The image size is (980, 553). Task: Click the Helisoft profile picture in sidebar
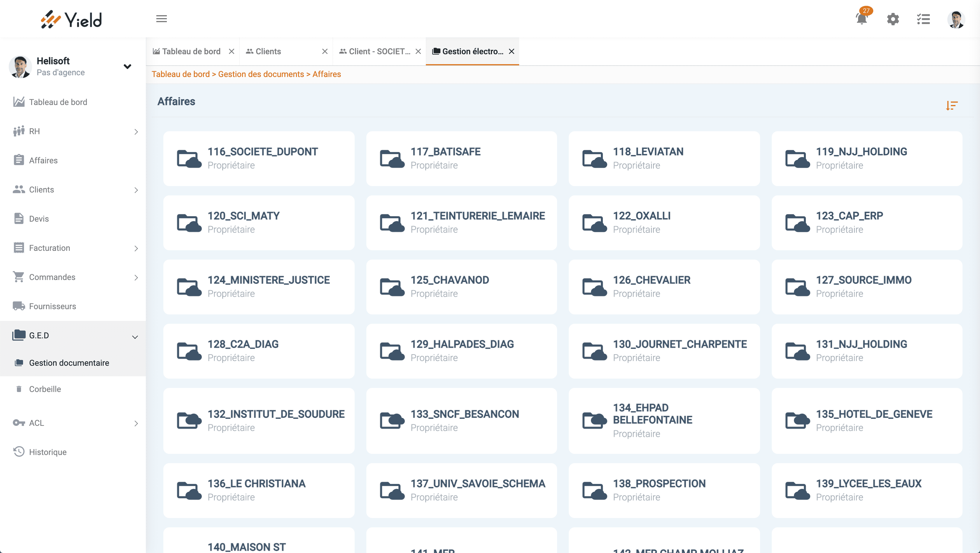coord(20,67)
